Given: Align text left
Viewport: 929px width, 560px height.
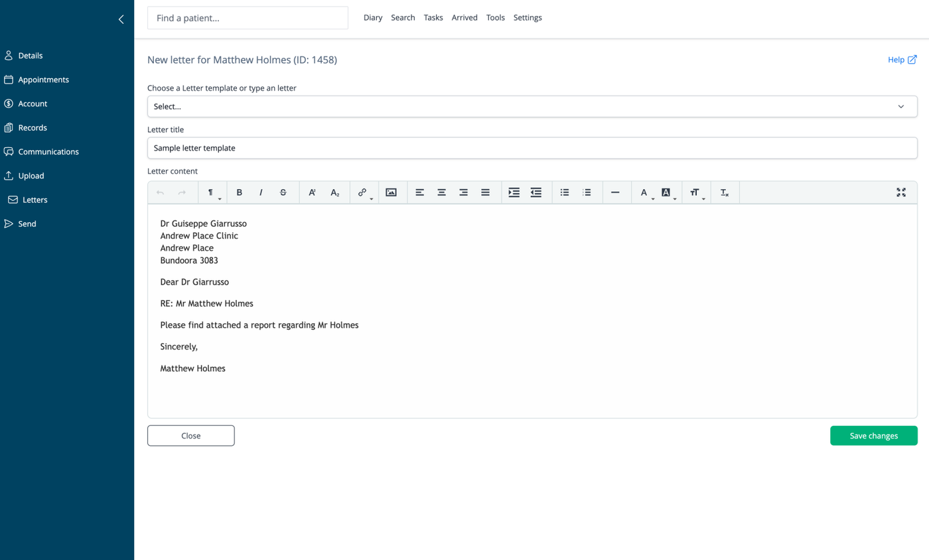Looking at the screenshot, I should click(x=419, y=192).
